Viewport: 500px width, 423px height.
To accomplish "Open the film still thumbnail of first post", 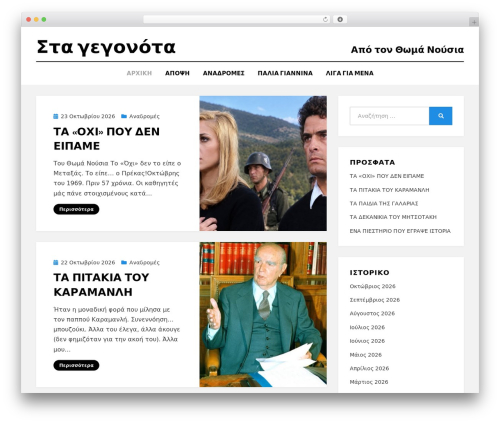I will coord(263,163).
